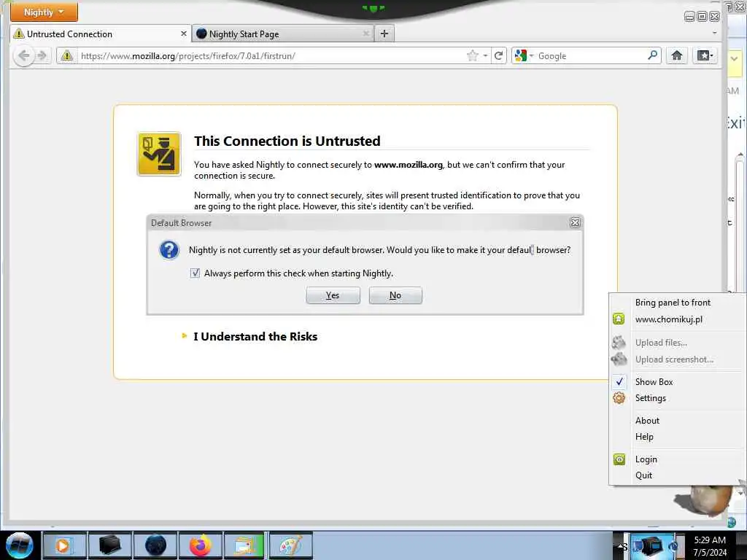Select Login in the context menu
The width and height of the screenshot is (747, 560).
[646, 459]
